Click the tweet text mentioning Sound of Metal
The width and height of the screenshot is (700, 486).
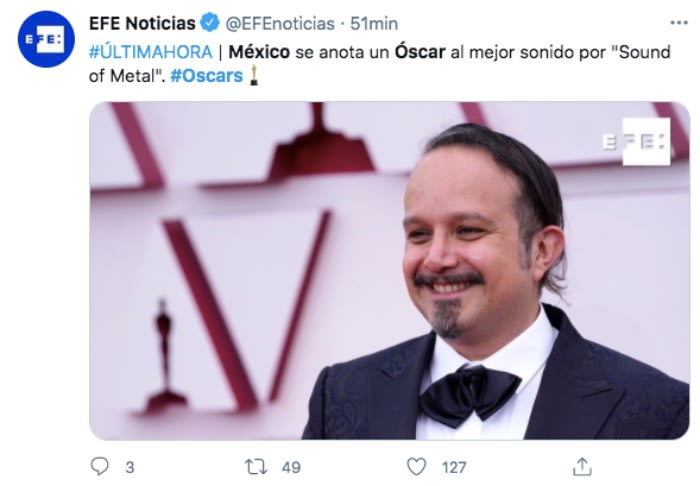point(379,64)
